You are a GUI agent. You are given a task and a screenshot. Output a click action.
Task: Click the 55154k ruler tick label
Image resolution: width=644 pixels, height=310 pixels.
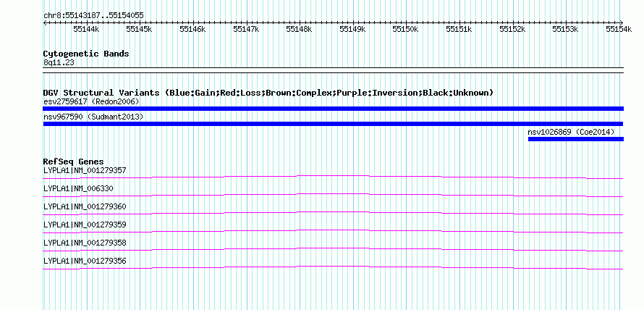click(x=619, y=29)
